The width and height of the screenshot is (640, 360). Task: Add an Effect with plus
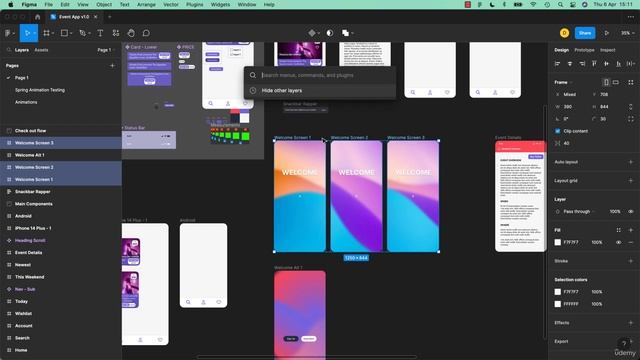tap(631, 323)
